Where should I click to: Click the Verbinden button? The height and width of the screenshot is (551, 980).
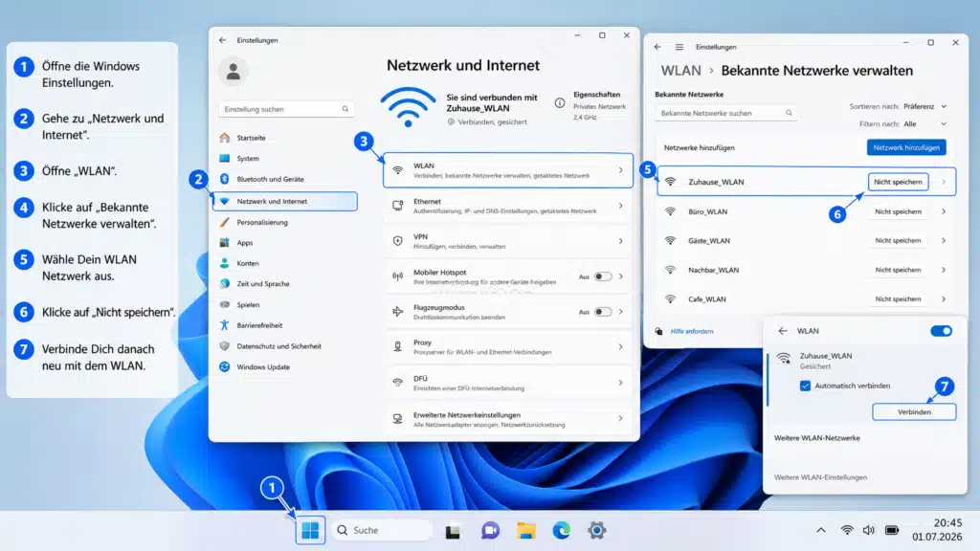point(914,411)
